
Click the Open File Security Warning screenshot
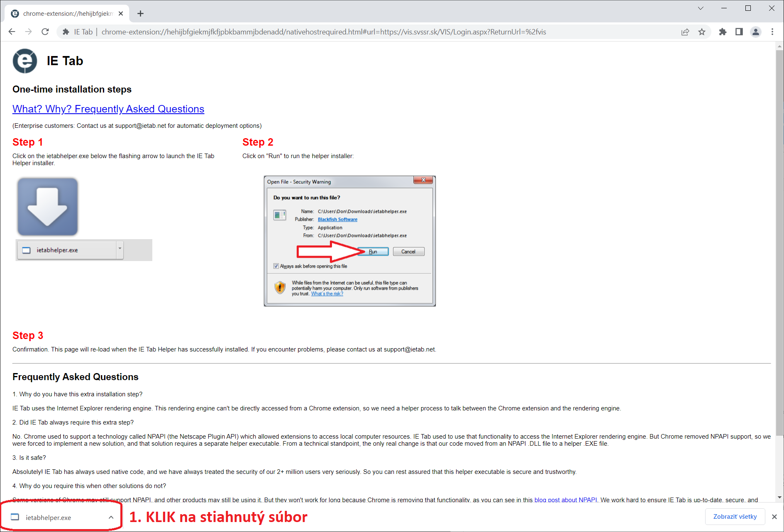(349, 241)
